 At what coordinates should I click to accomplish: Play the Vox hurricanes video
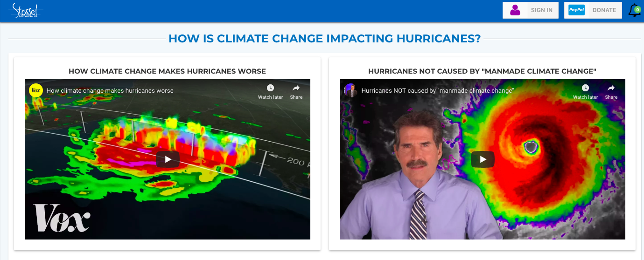click(168, 159)
